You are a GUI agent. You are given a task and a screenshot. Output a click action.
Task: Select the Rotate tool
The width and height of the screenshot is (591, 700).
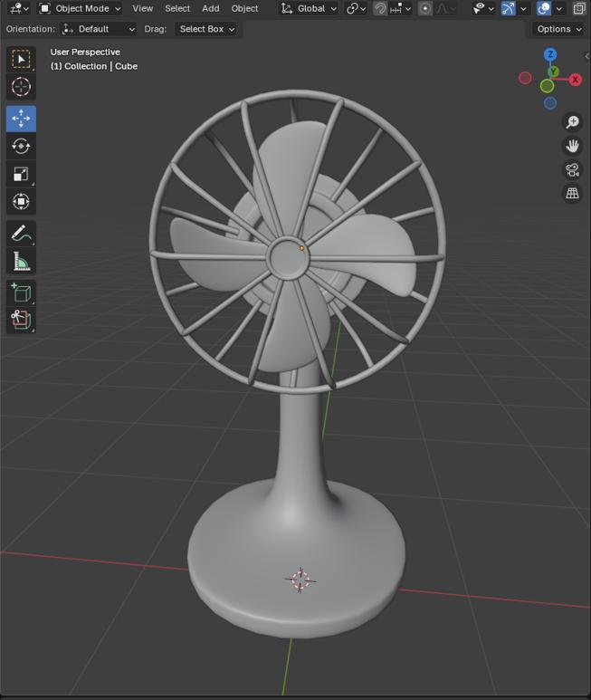(x=21, y=146)
